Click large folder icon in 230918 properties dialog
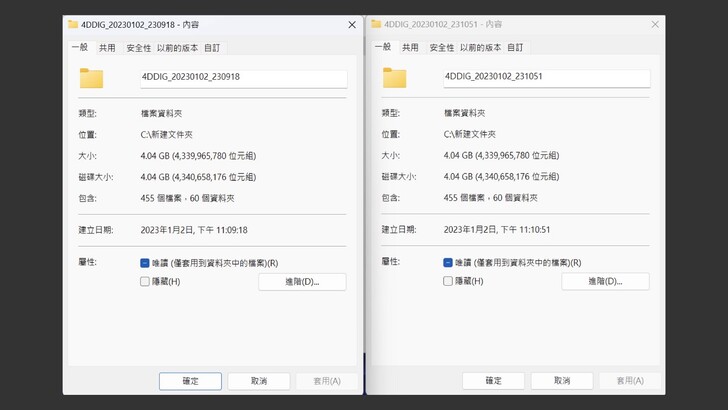Image resolution: width=728 pixels, height=410 pixels. click(x=91, y=78)
